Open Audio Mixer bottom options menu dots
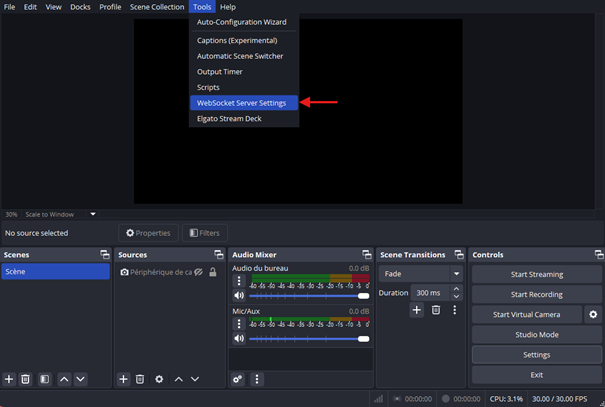 257,379
